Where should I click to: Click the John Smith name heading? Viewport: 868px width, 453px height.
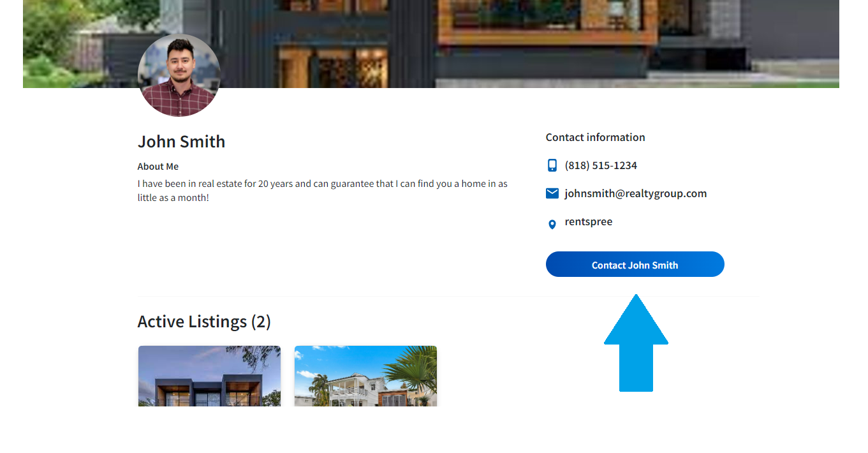click(182, 142)
